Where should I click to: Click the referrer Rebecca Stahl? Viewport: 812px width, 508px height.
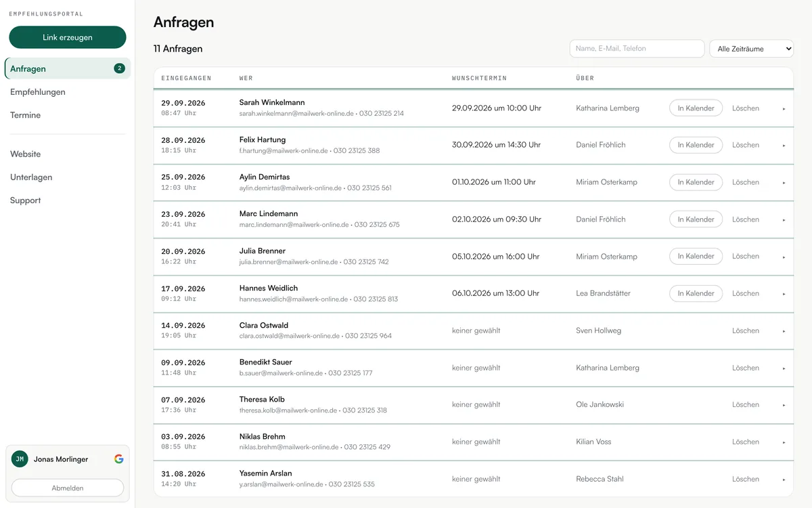[600, 479]
